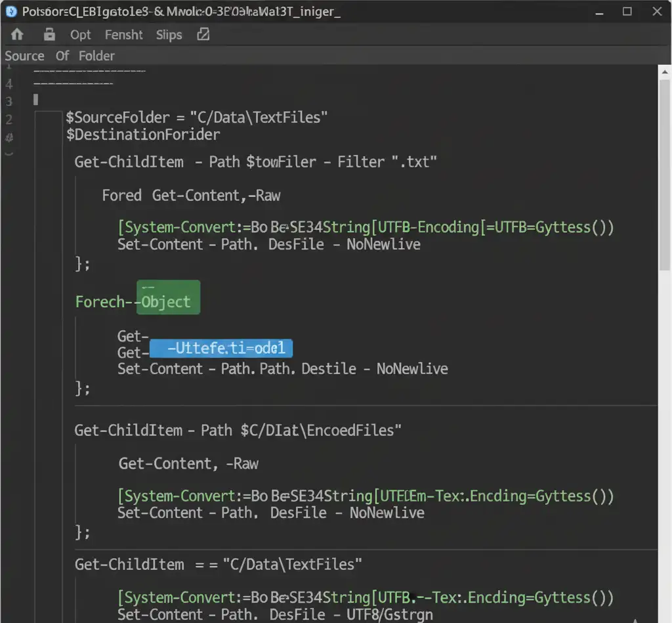Select the blue highlighted '-Uttefe.ti=odel' text
Image resolution: width=672 pixels, height=623 pixels.
[x=221, y=348]
